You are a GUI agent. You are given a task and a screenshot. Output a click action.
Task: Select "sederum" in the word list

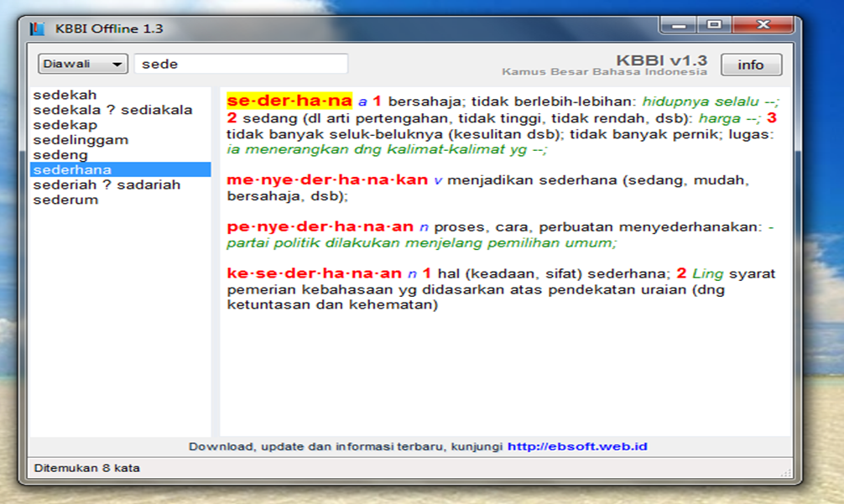point(120,200)
